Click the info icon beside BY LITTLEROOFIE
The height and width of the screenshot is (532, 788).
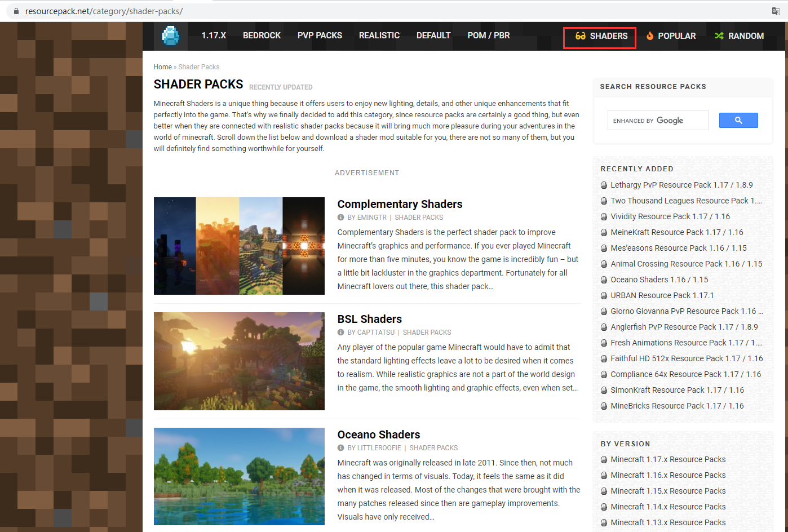[340, 447]
